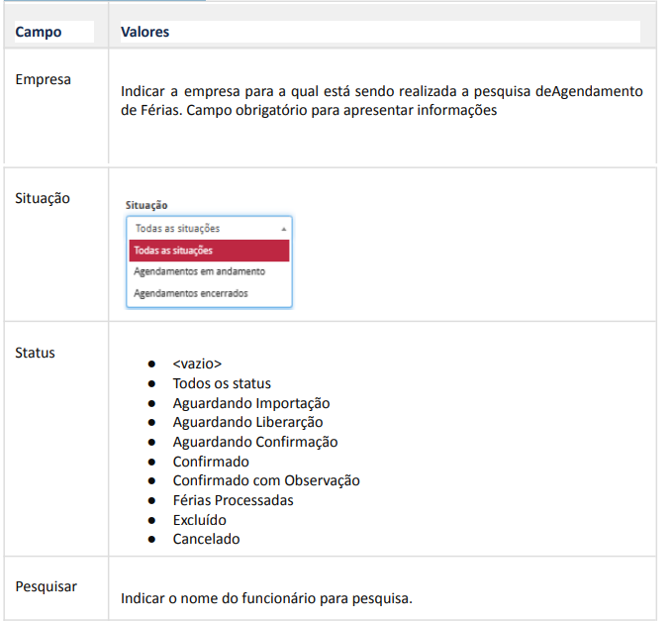The width and height of the screenshot is (672, 623).
Task: Choose Agendamentos encerrados option
Action: (191, 294)
